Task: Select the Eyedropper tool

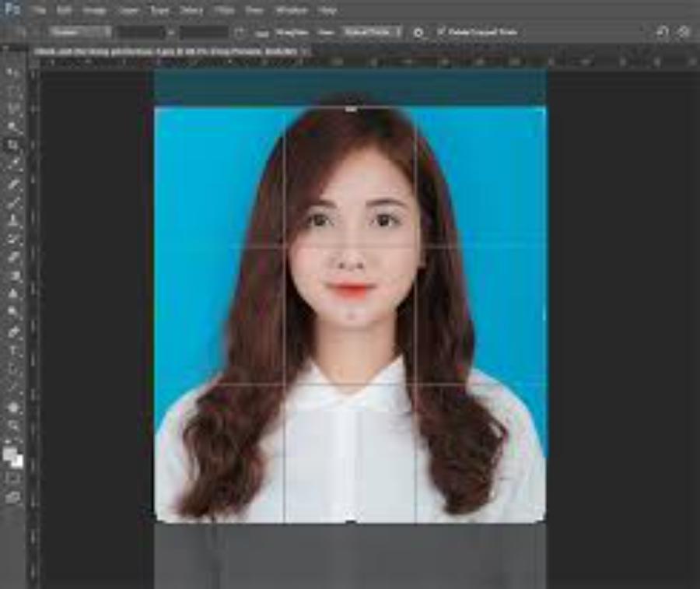Action: click(x=13, y=164)
